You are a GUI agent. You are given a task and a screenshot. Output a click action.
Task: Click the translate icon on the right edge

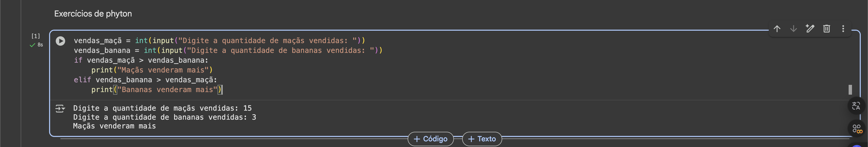pos(856,106)
